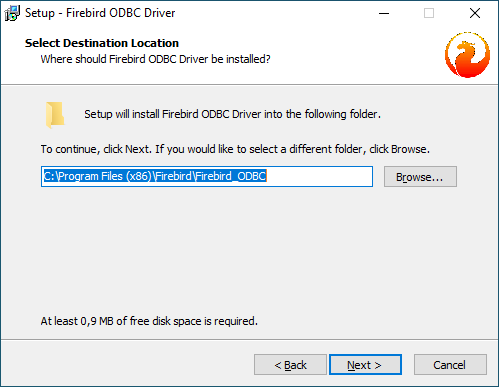
Task: Click the word Browse in the instruction sentence
Action: click(x=409, y=149)
